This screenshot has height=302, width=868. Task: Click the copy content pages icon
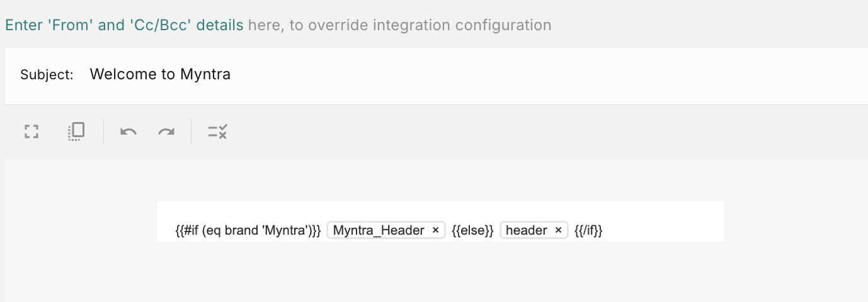coord(76,131)
